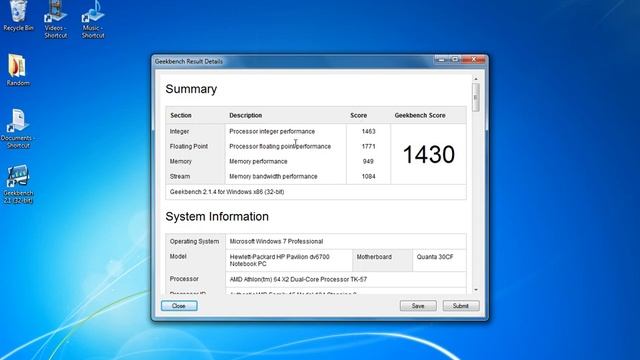Click 'Microsoft Windows 7 Professional' value
The height and width of the screenshot is (360, 640).
click(x=276, y=241)
